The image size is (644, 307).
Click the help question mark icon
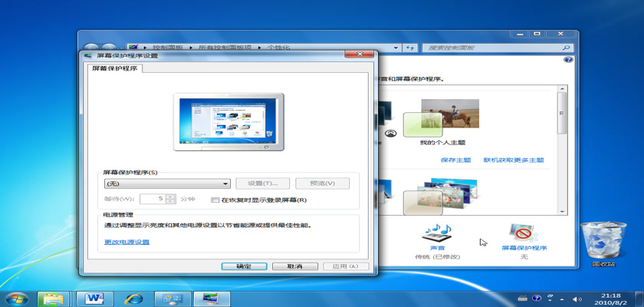click(567, 60)
